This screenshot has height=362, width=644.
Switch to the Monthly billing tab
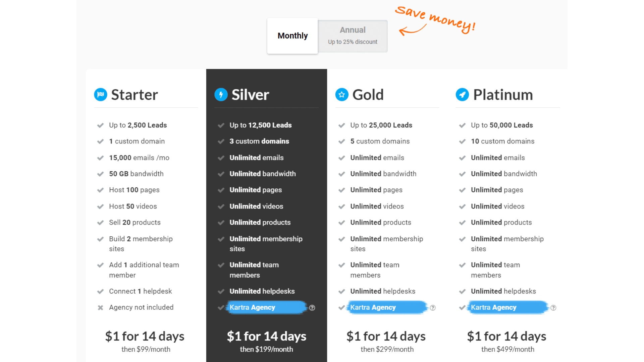[292, 35]
